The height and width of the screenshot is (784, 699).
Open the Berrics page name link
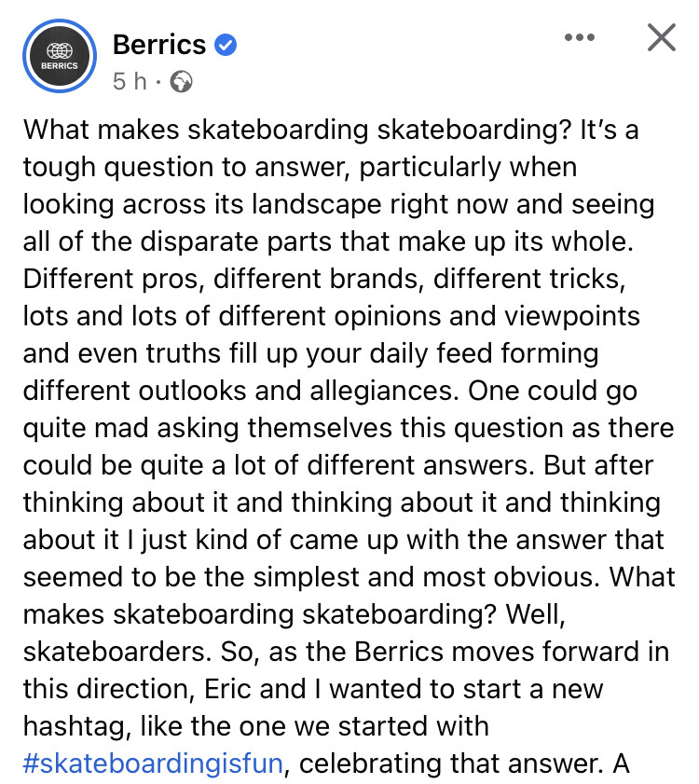(158, 44)
